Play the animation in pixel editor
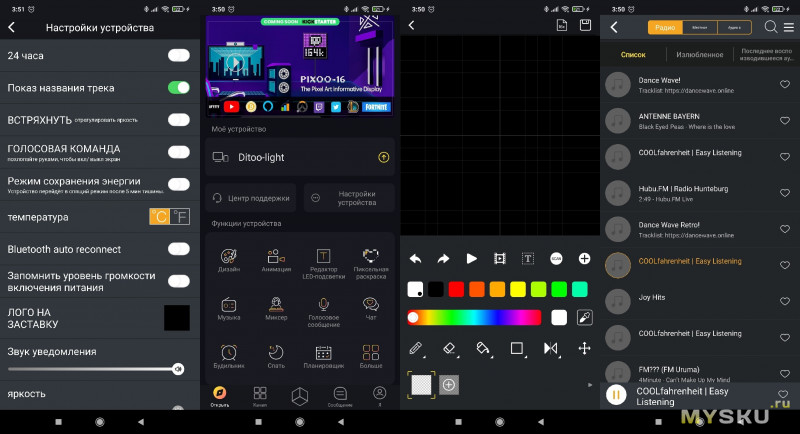Screen dimensions: 800x434 [x=471, y=259]
